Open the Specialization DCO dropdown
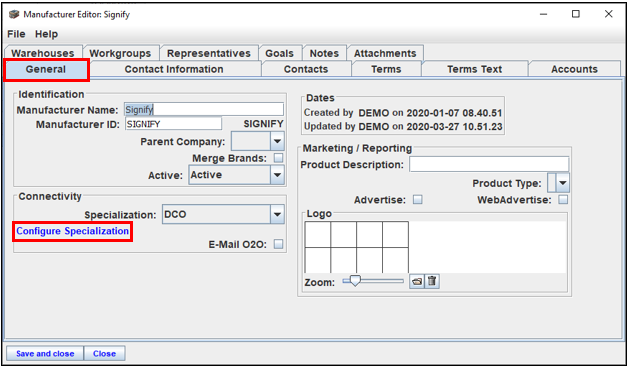Image resolution: width=628 pixels, height=368 pixels. (x=277, y=214)
